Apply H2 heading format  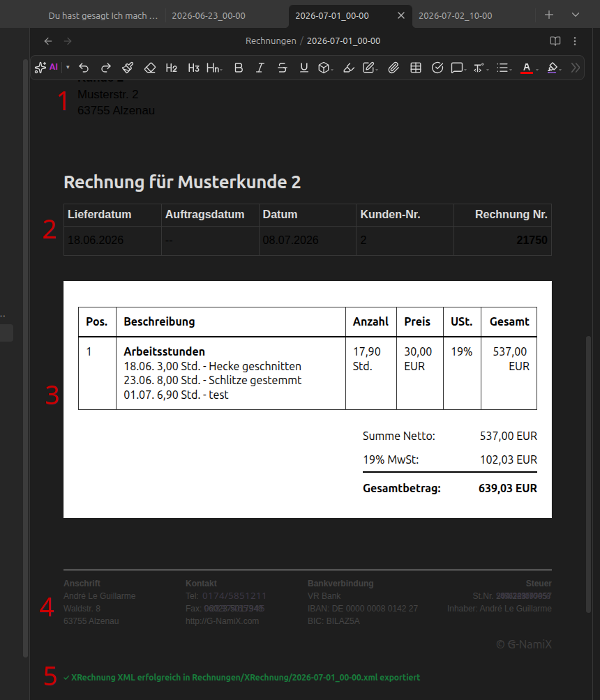[171, 68]
